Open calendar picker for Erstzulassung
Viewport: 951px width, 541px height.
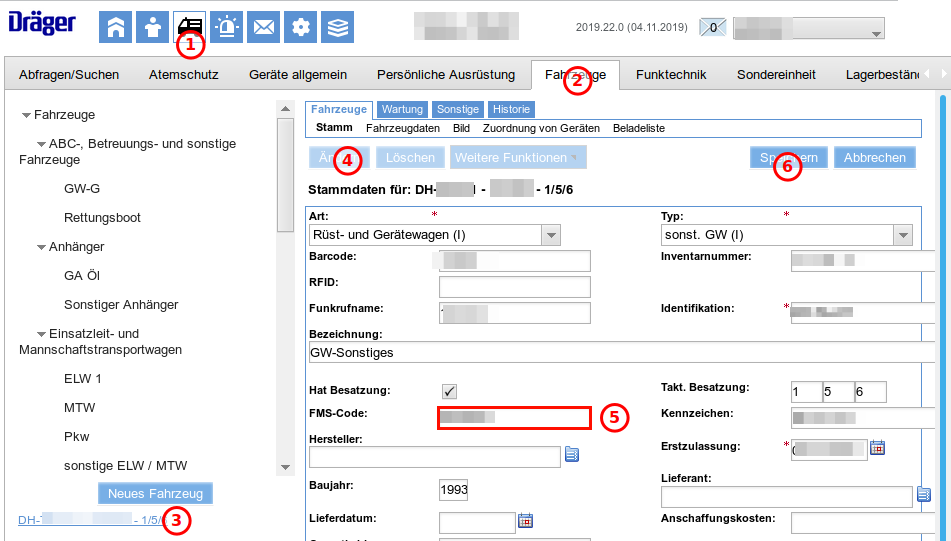tap(877, 448)
